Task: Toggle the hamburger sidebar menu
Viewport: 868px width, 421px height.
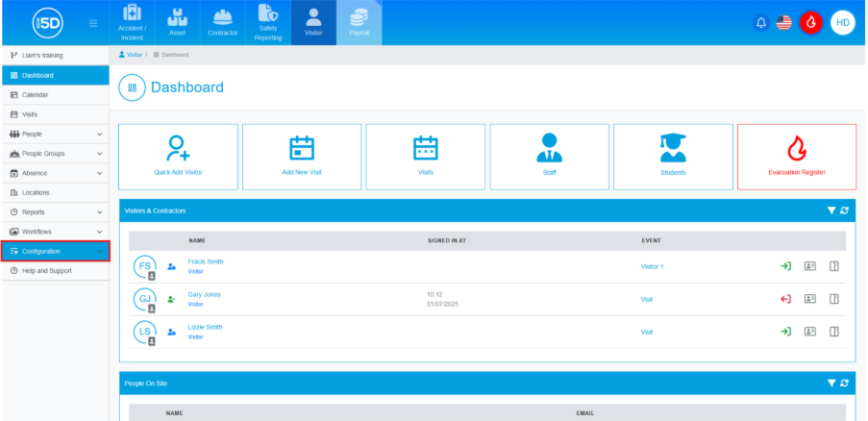Action: [x=93, y=23]
